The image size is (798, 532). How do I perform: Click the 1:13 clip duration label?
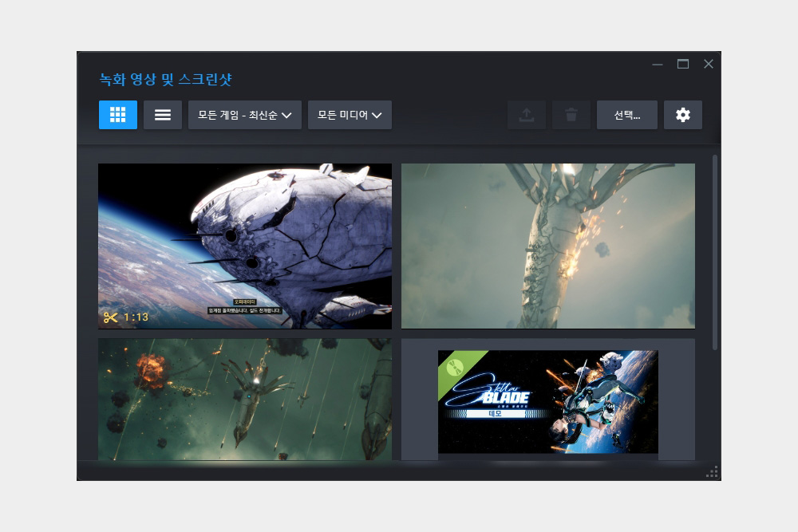(136, 317)
